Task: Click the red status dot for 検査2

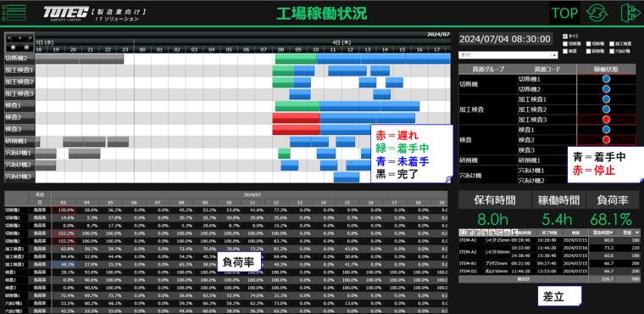Action: click(606, 140)
